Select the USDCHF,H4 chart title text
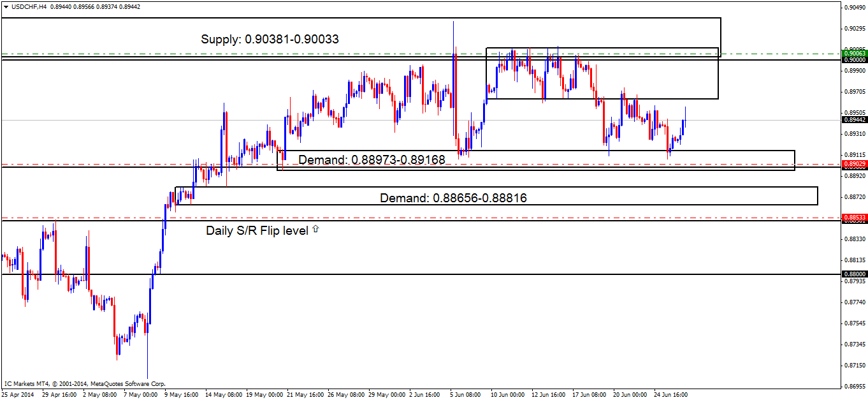 29,6
